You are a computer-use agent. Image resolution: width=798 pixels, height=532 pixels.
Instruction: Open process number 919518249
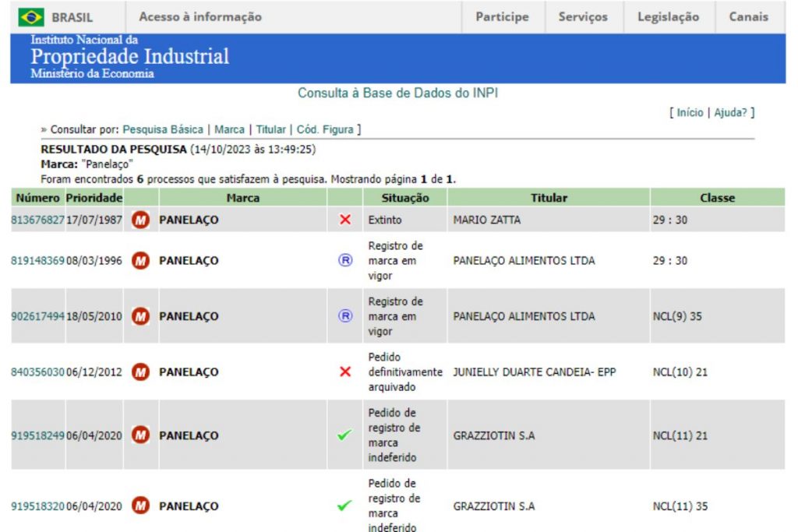coord(37,436)
